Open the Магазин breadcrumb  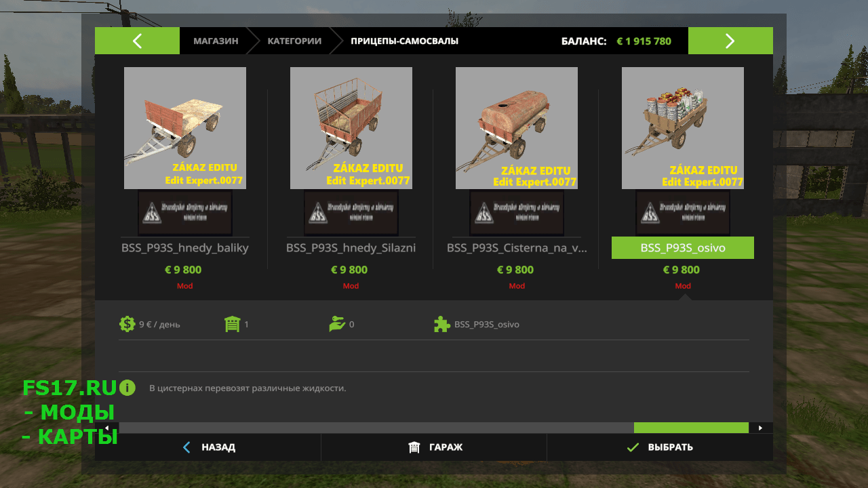coord(216,41)
